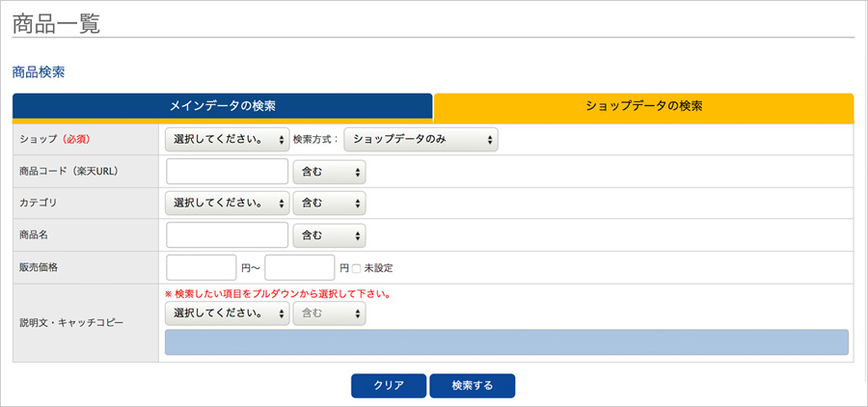Viewport: 868px width, 407px height.
Task: Click the maximum 販売価格 input field
Action: coord(300,268)
